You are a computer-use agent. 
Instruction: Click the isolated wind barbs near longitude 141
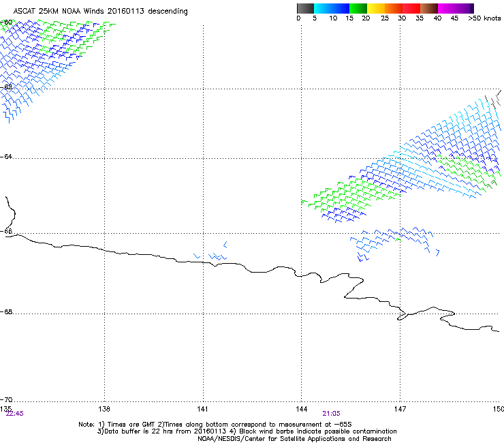(211, 251)
